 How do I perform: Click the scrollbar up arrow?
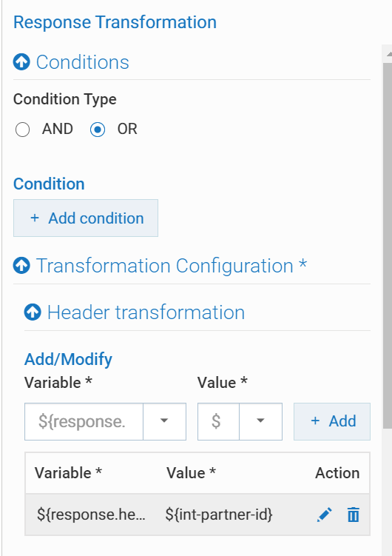(x=388, y=54)
